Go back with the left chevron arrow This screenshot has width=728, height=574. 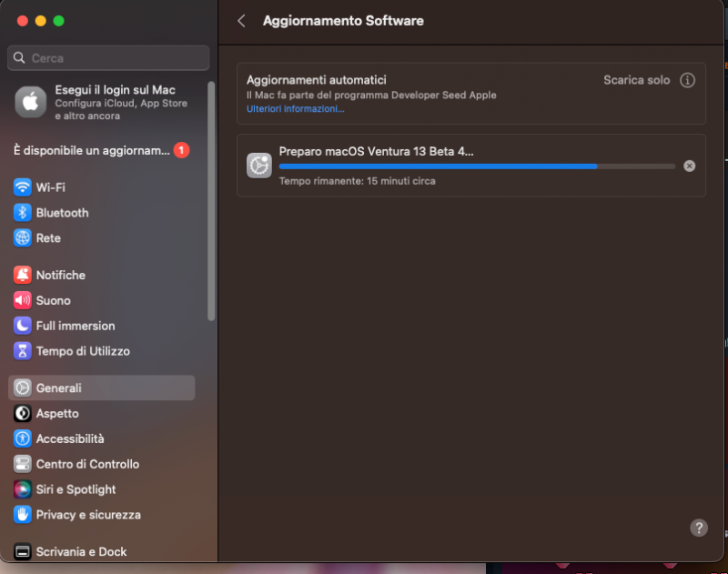(x=241, y=20)
